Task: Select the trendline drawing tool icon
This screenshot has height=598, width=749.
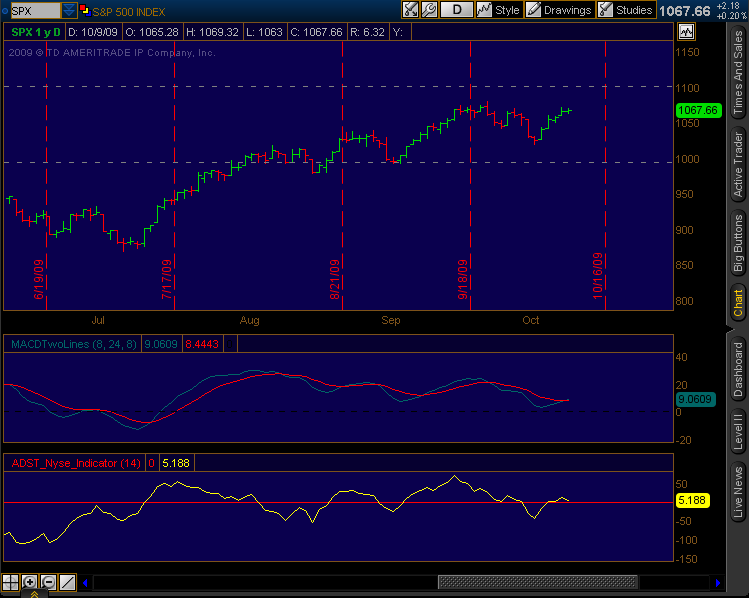Action: click(67, 582)
